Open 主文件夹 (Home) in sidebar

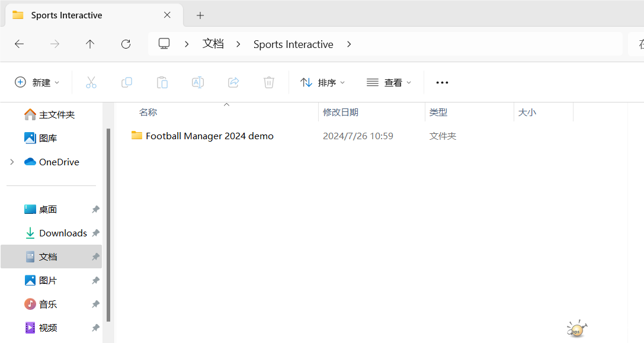(49, 114)
